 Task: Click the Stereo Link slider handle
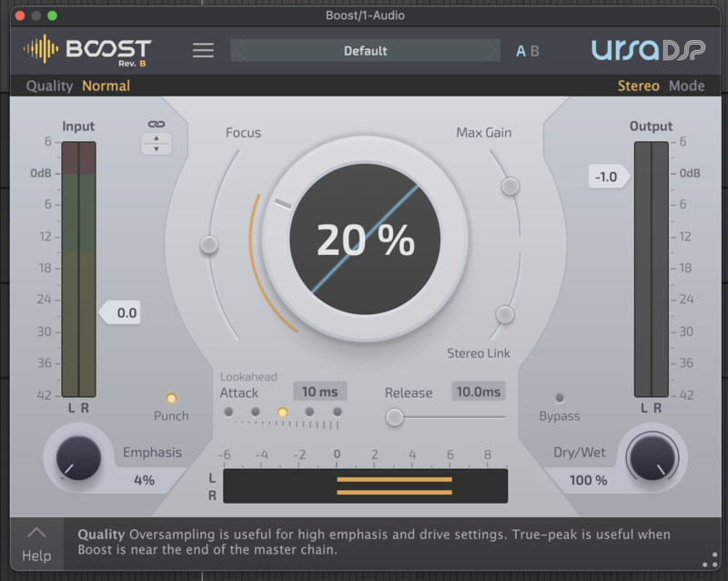coord(505,315)
